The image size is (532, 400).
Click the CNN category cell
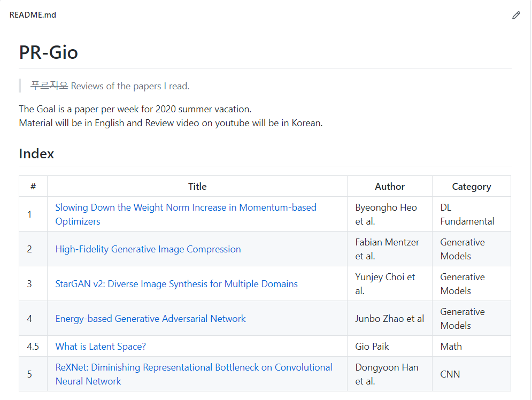[450, 374]
